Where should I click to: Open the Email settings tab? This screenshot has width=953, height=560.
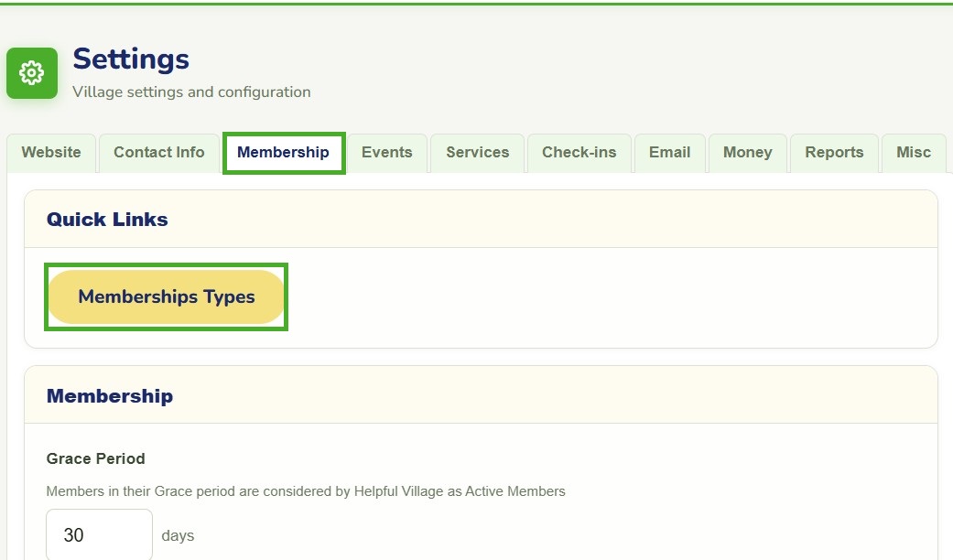[670, 153]
